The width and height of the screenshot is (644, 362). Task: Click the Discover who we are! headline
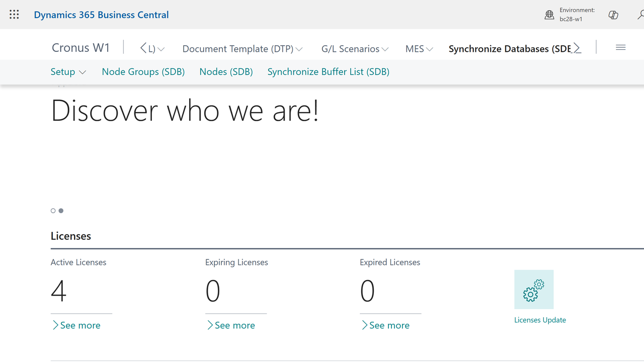click(185, 110)
